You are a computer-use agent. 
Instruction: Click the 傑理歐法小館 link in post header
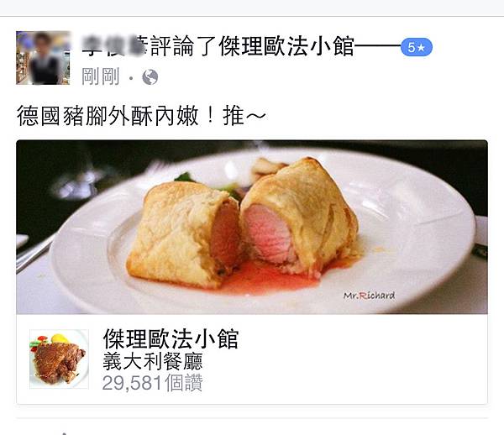286,46
